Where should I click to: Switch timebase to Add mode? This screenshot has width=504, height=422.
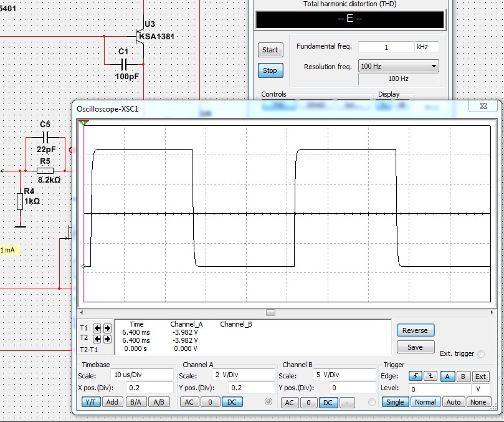pos(112,402)
